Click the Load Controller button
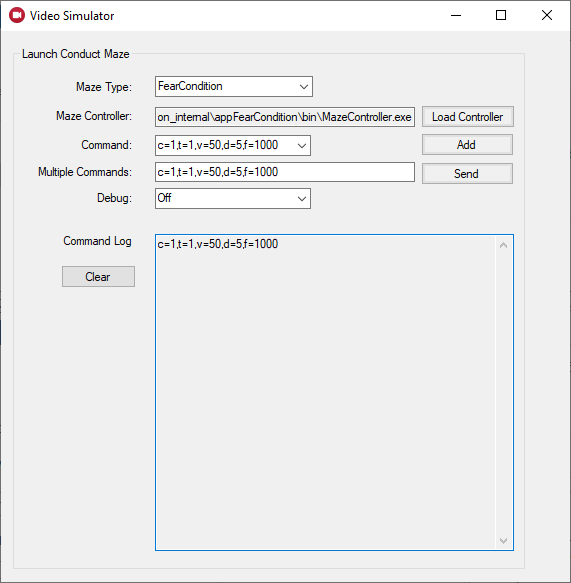This screenshot has width=571, height=583. coord(467,117)
